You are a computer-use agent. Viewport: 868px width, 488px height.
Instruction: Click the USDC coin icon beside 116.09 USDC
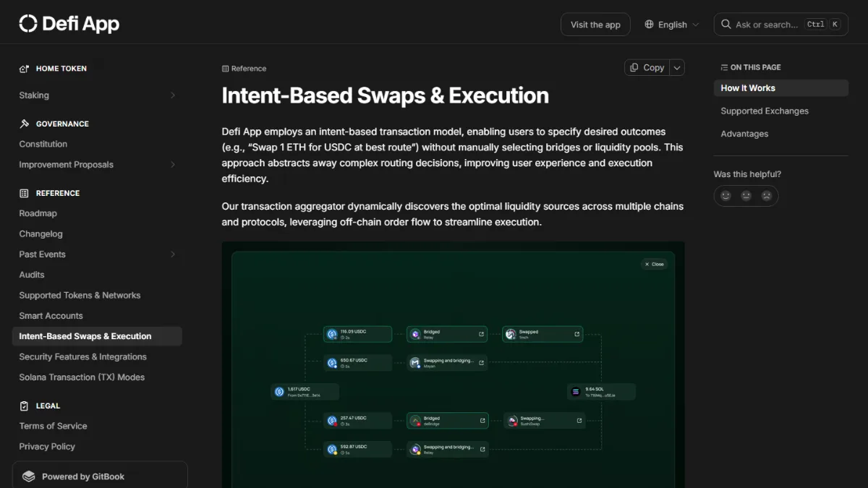[x=331, y=334]
